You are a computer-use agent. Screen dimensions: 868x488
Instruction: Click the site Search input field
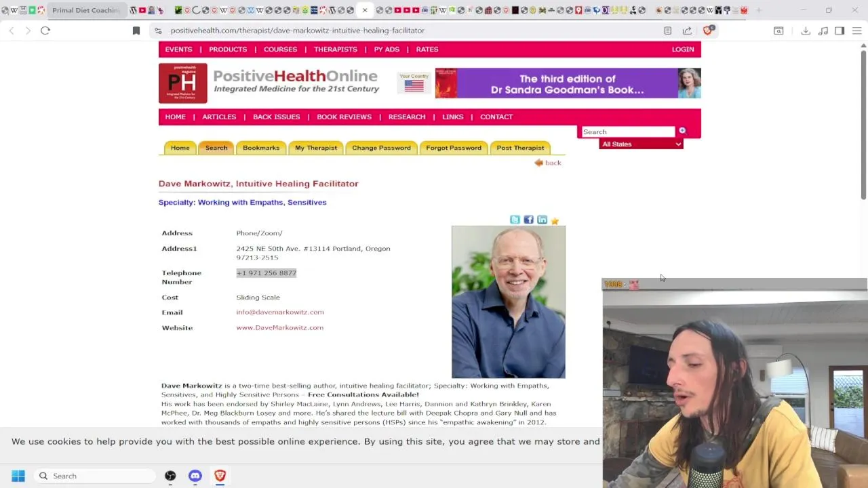pos(628,132)
